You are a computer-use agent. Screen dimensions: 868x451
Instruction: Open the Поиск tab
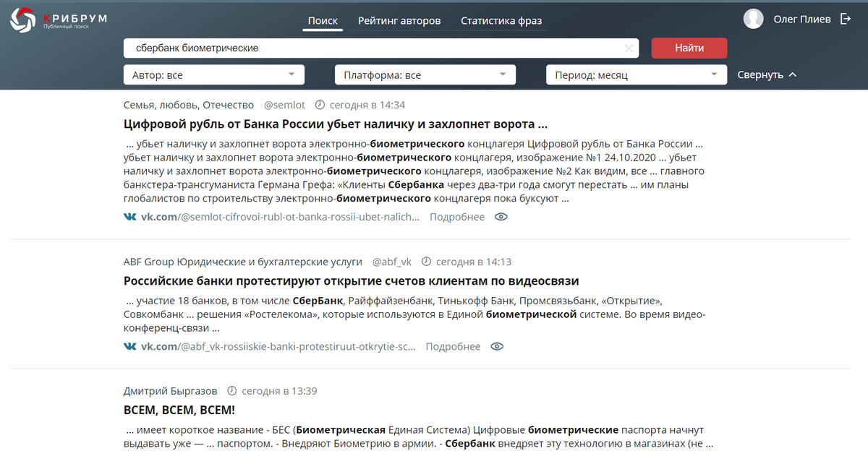pyautogui.click(x=323, y=20)
